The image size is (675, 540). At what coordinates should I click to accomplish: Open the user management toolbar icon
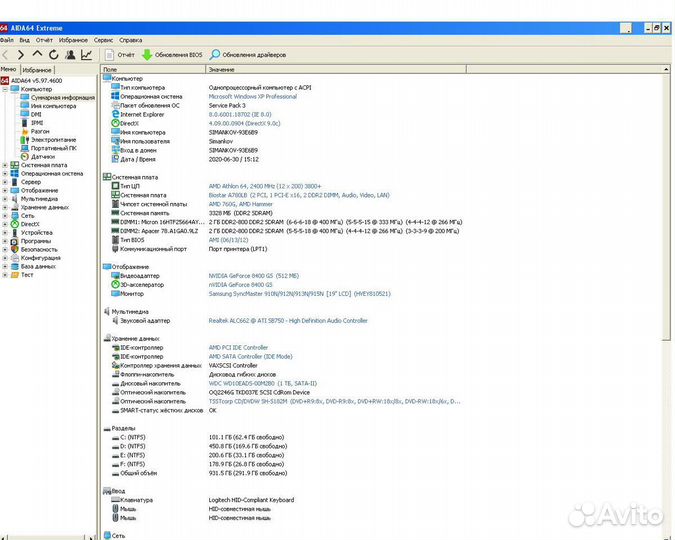[70, 55]
